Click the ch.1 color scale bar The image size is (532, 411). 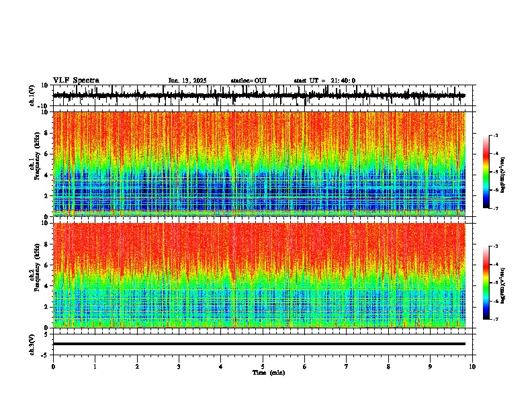(486, 172)
